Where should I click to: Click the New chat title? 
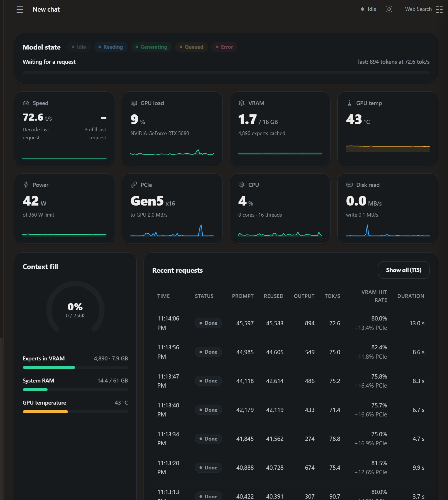pyautogui.click(x=46, y=9)
